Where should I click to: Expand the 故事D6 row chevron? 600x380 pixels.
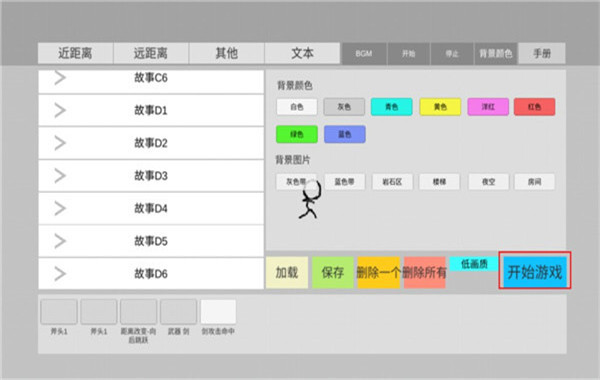[60, 274]
